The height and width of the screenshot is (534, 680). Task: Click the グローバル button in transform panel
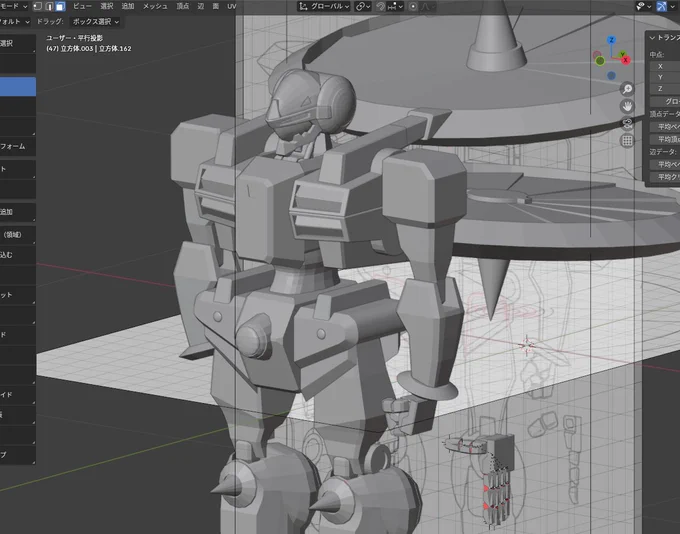pyautogui.click(x=665, y=101)
